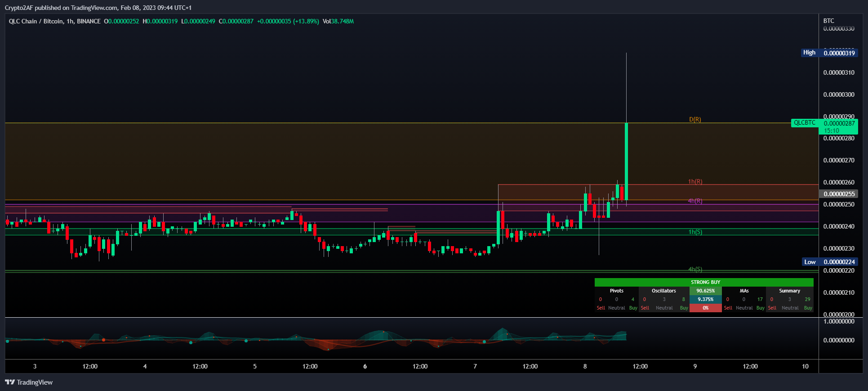Screen dimensions: 868x391
Task: Click the 9.375% neutral percentage cell
Action: click(x=706, y=299)
